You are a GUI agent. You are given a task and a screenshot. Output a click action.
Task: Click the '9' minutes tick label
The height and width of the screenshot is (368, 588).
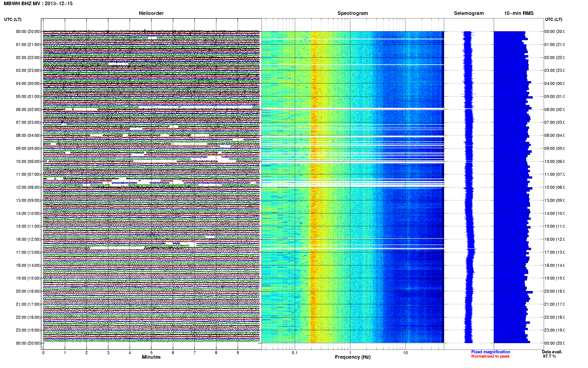[238, 353]
